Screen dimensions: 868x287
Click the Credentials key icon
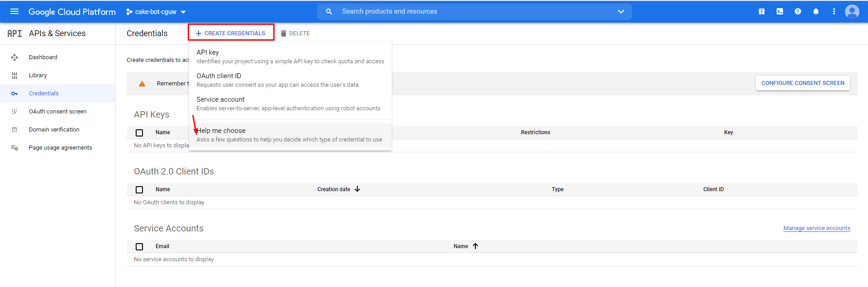click(x=14, y=94)
